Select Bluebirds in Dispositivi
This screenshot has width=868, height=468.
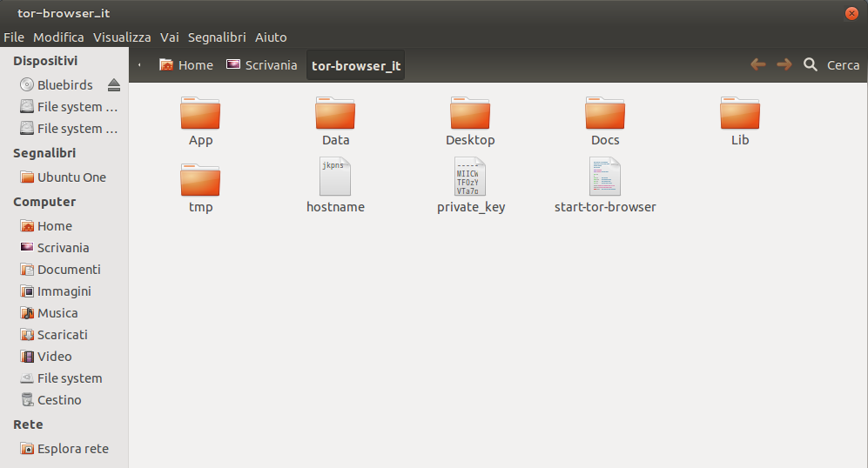(64, 84)
